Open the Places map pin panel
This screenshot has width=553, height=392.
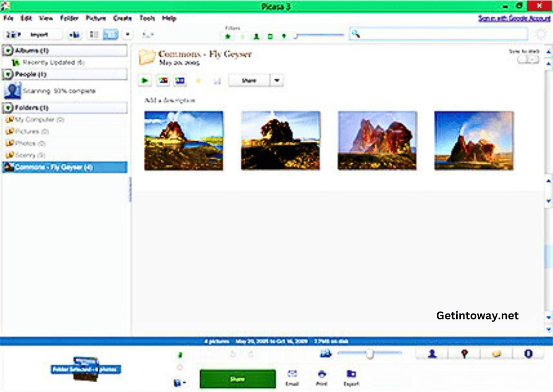(x=464, y=354)
